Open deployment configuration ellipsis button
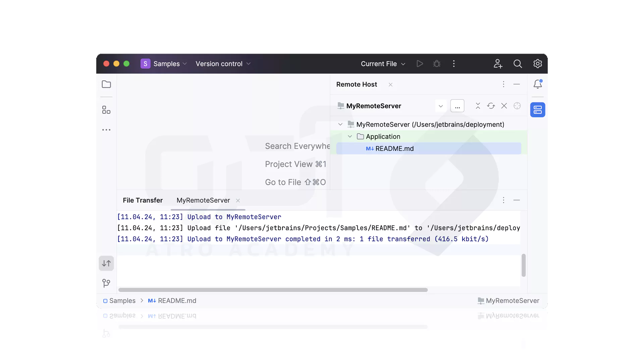The width and height of the screenshot is (644, 362). pyautogui.click(x=457, y=106)
